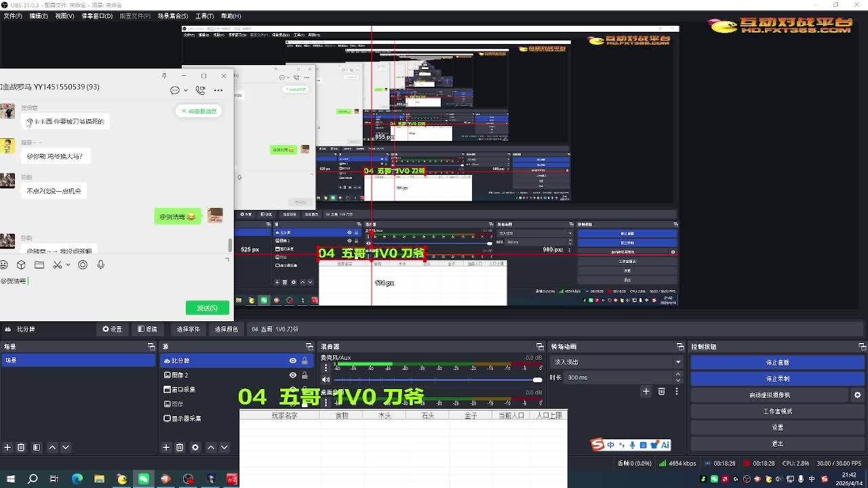868x488 pixels.
Task: Mute the 麦克风/Aux speaker icon
Action: tap(325, 380)
